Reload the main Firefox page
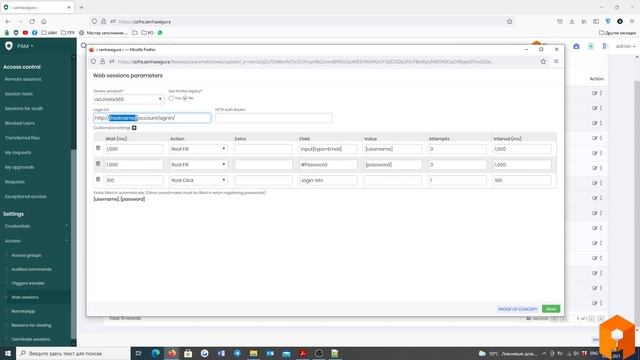Image resolution: width=640 pixels, height=360 pixels. point(32,21)
